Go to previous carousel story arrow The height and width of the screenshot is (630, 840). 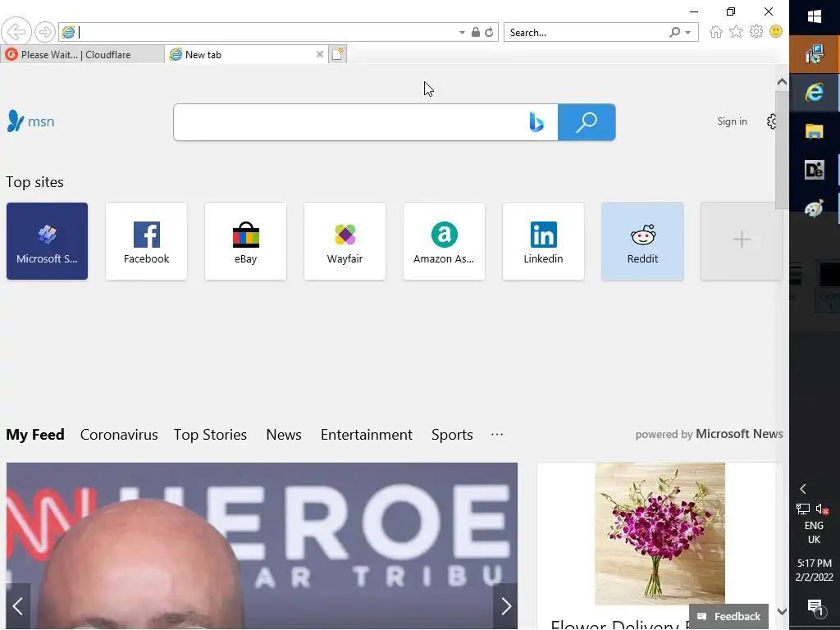pyautogui.click(x=18, y=606)
